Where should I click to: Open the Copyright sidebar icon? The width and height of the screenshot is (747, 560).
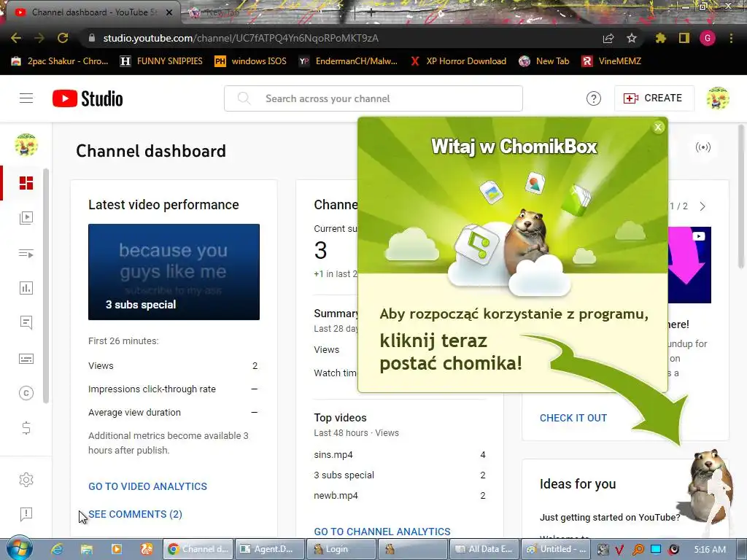pyautogui.click(x=26, y=393)
